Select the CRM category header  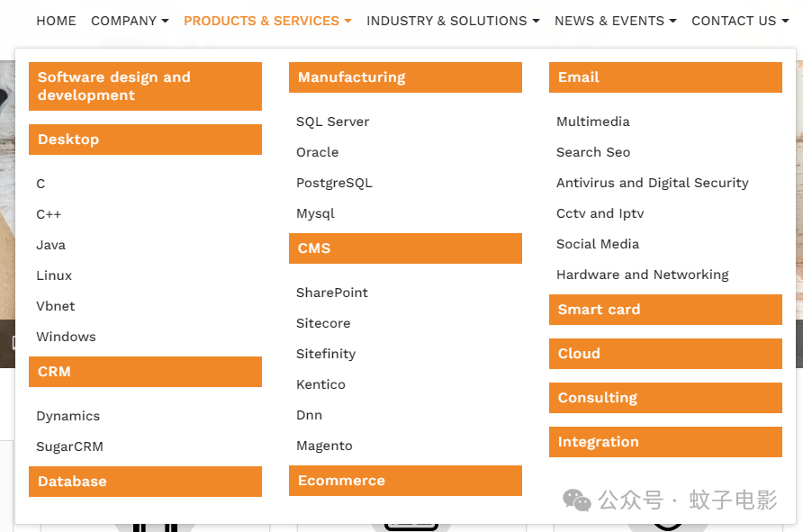coord(146,372)
